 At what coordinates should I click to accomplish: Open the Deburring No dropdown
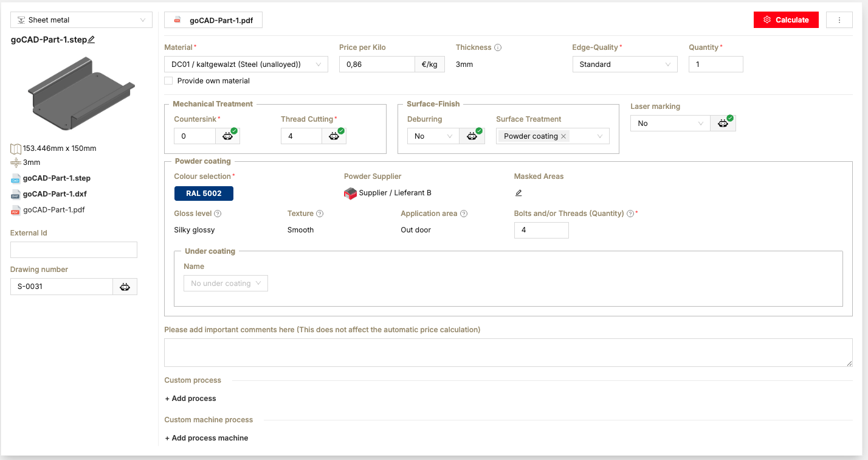coord(433,136)
